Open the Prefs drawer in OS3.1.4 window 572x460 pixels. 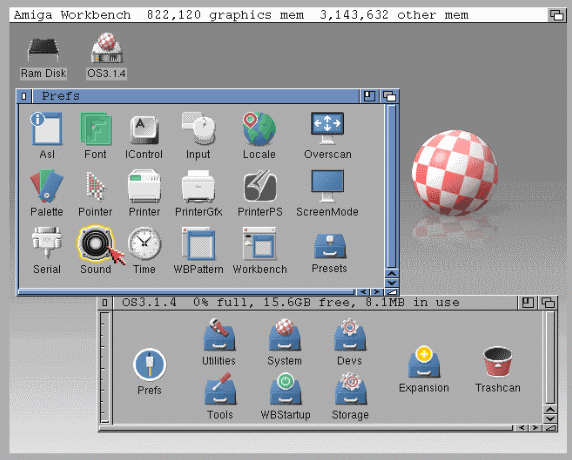[x=150, y=365]
